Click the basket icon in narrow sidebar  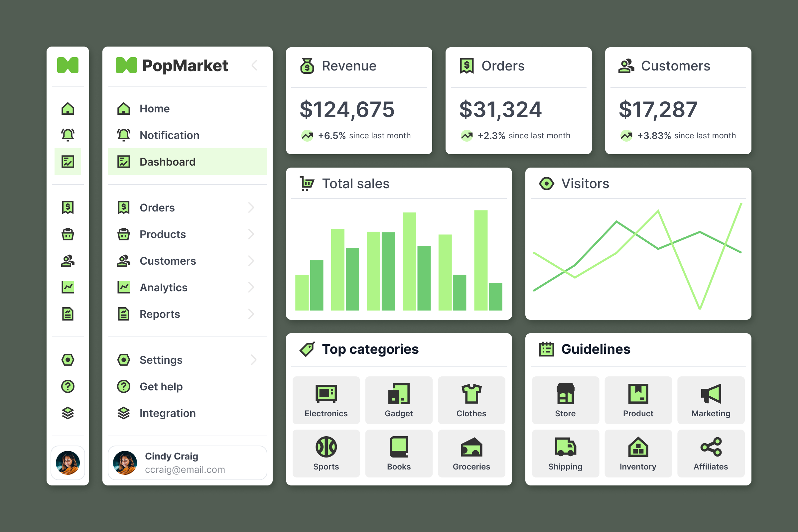pyautogui.click(x=68, y=234)
